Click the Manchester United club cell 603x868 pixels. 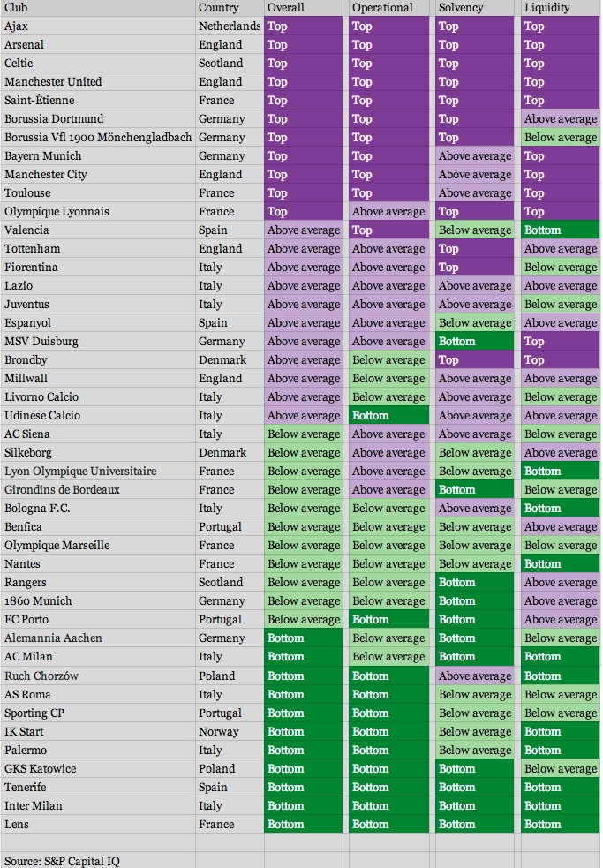(x=53, y=82)
